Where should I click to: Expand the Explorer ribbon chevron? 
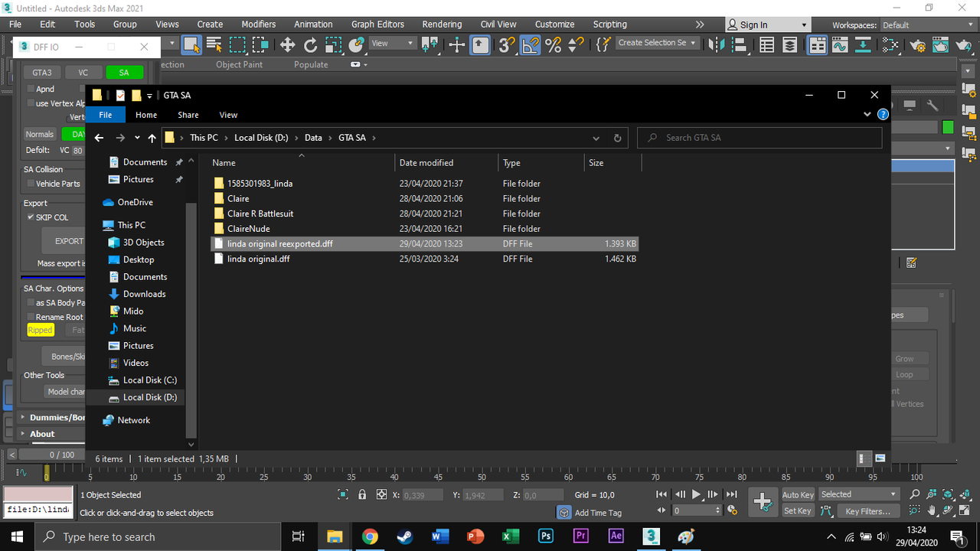(x=867, y=115)
